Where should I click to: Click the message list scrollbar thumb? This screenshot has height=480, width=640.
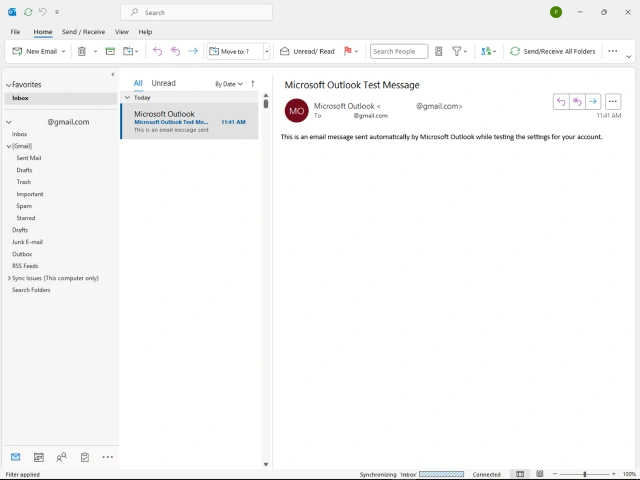pyautogui.click(x=266, y=104)
